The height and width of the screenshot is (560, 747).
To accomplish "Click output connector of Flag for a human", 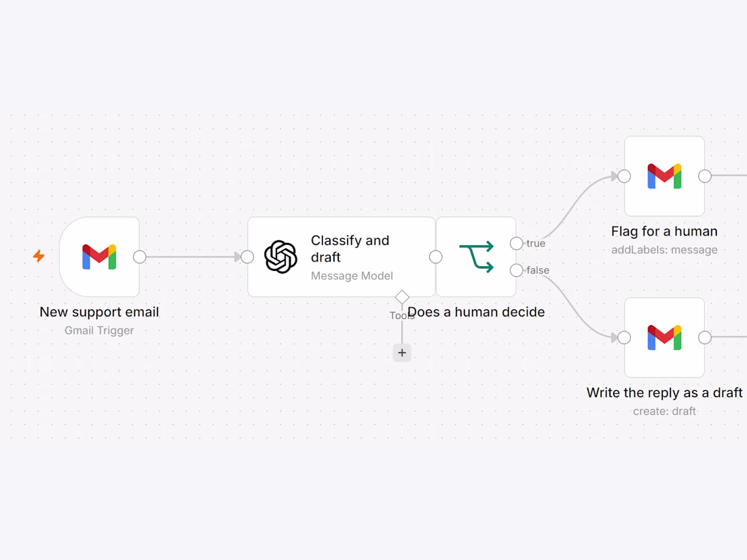I will click(705, 176).
